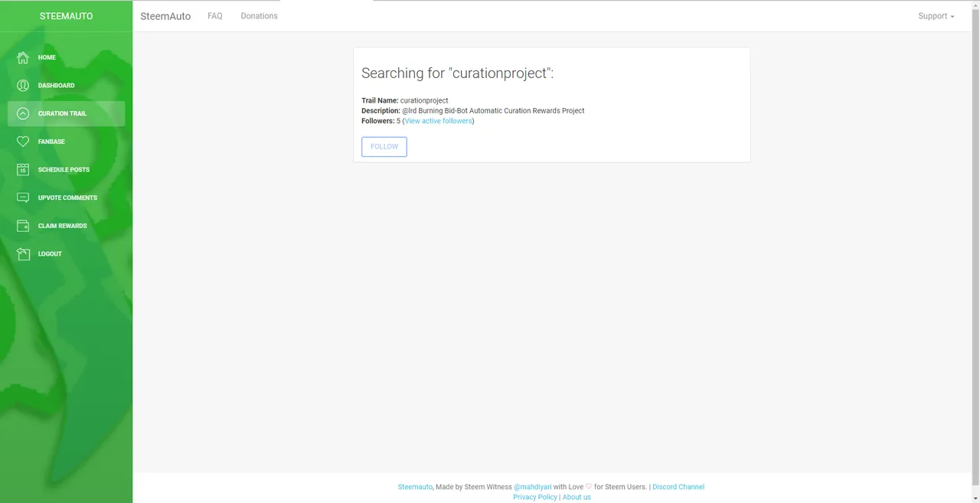Screen dimensions: 980x503
Task: Click the Claim Rewards wallet icon
Action: tap(23, 226)
